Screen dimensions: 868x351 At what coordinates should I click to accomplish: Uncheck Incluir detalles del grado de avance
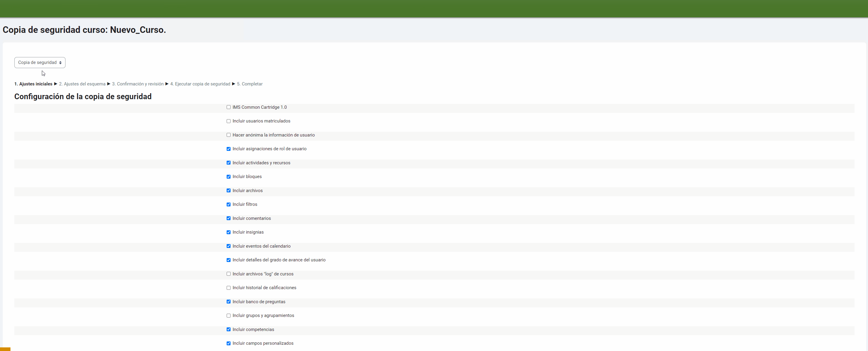[x=228, y=260]
